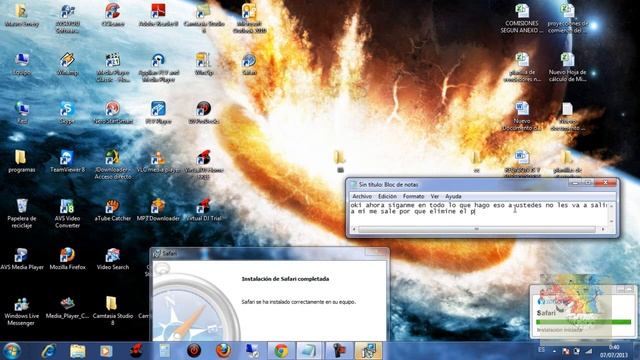This screenshot has height=360, width=640.
Task: Select the FLV Player desktop icon
Action: coord(158,113)
